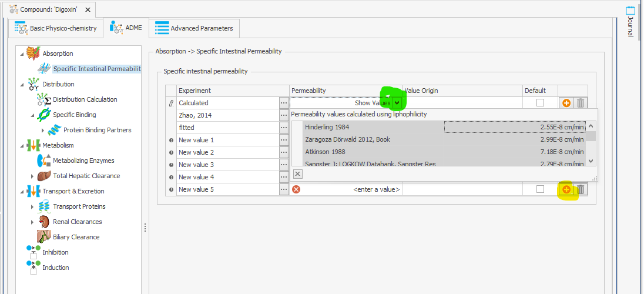Click the 2.55E-8 cm/min value cell
The height and width of the screenshot is (294, 644).
[x=515, y=127]
